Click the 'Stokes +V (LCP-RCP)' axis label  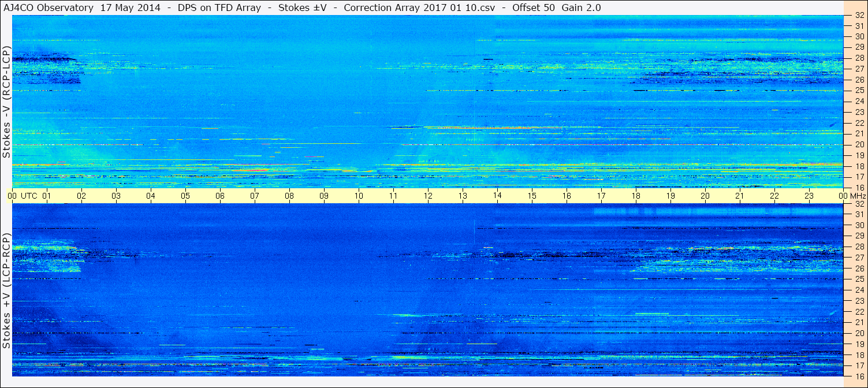coord(6,292)
